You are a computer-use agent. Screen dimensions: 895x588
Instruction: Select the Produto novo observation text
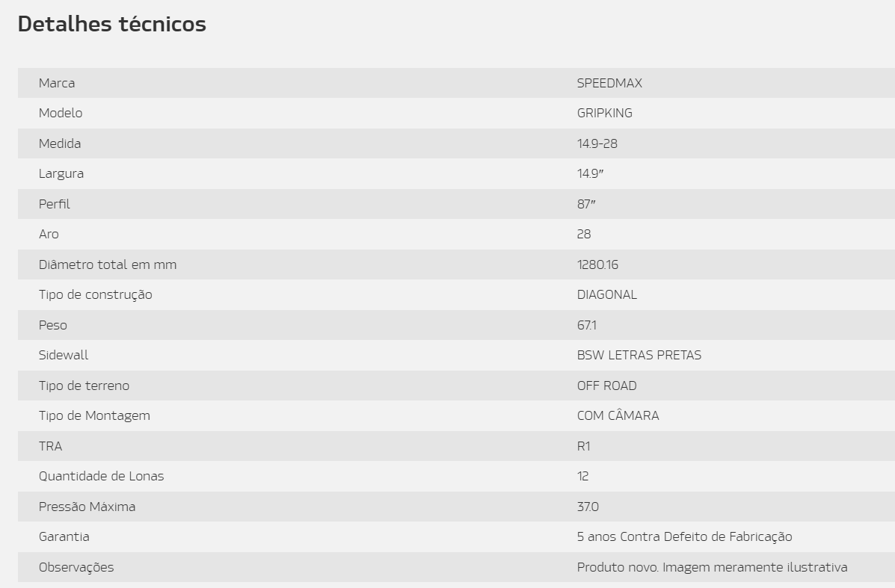coord(713,568)
